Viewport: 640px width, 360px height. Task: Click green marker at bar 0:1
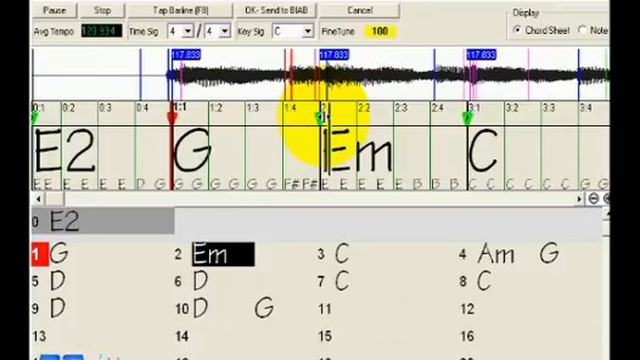point(35,118)
